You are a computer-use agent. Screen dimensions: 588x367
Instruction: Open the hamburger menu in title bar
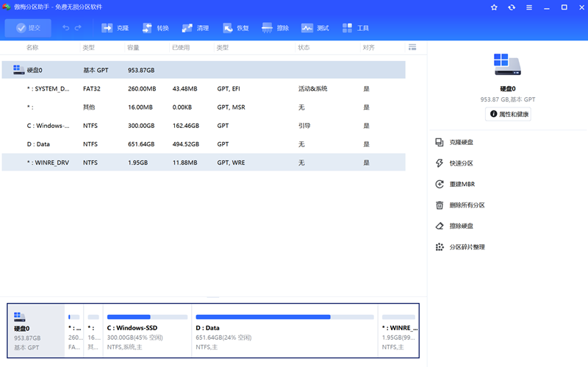(x=528, y=7)
